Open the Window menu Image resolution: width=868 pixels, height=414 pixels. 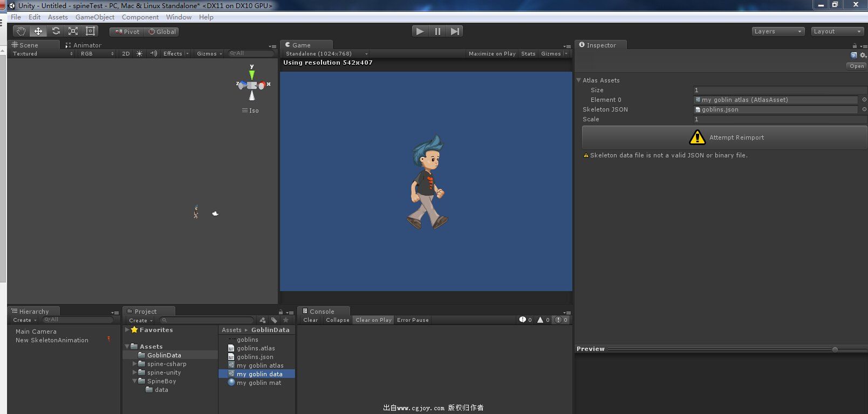(179, 17)
